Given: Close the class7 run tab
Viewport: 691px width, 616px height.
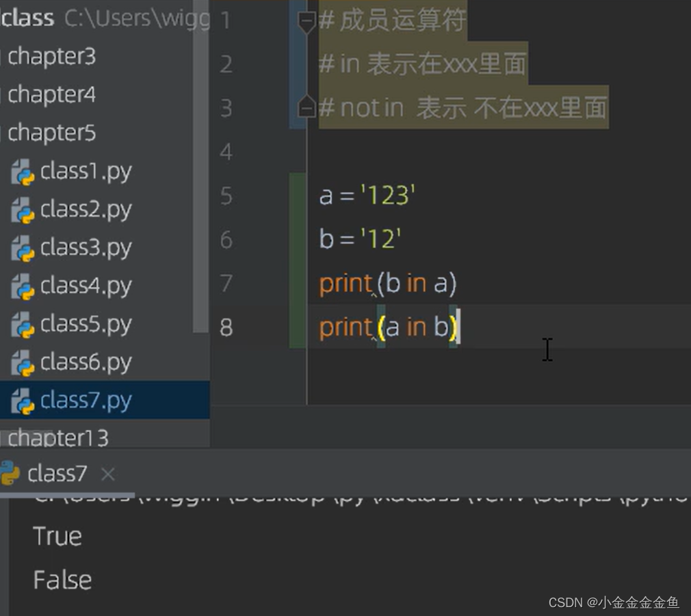Looking at the screenshot, I should tap(108, 474).
